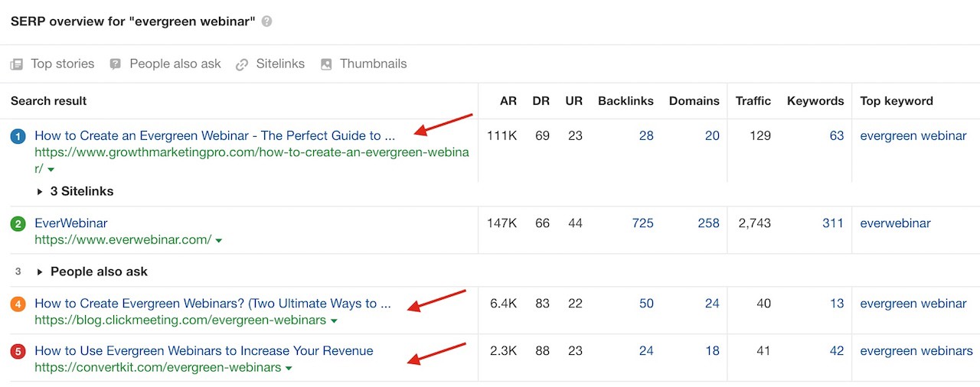Viewport: 980px width, 387px height.
Task: Open backlinks count 24 for convertkit
Action: click(x=646, y=351)
